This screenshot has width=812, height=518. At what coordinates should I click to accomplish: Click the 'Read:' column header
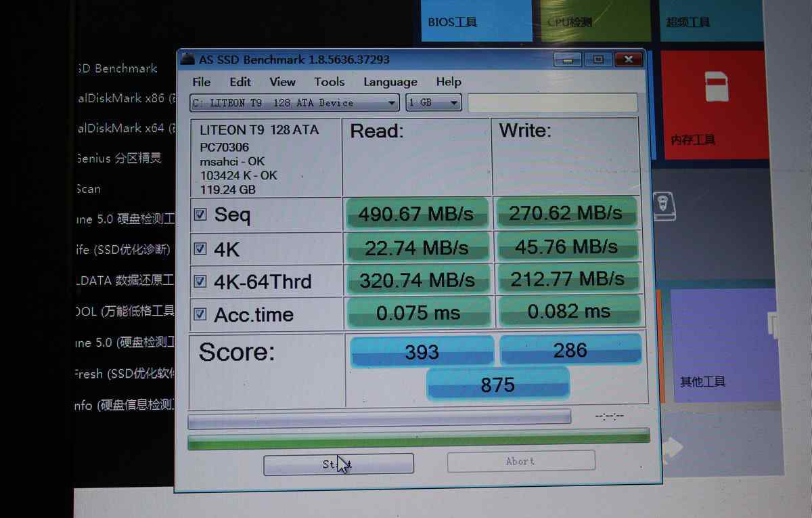(x=377, y=131)
